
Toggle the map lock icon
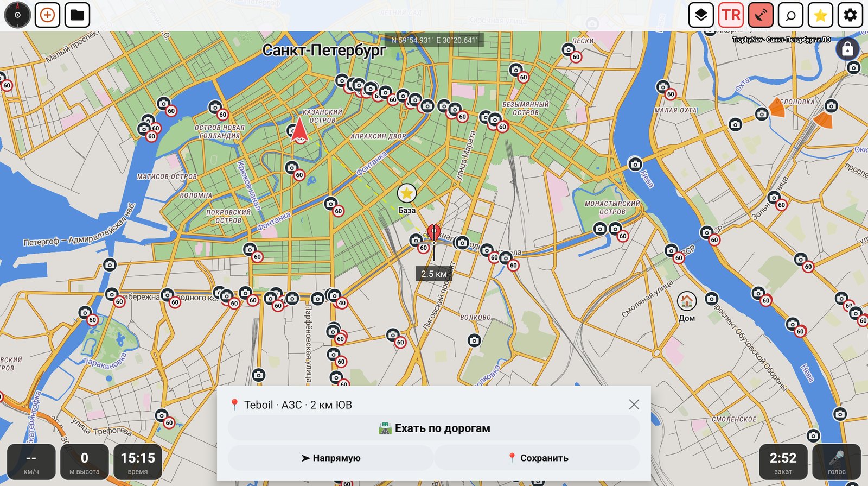847,49
